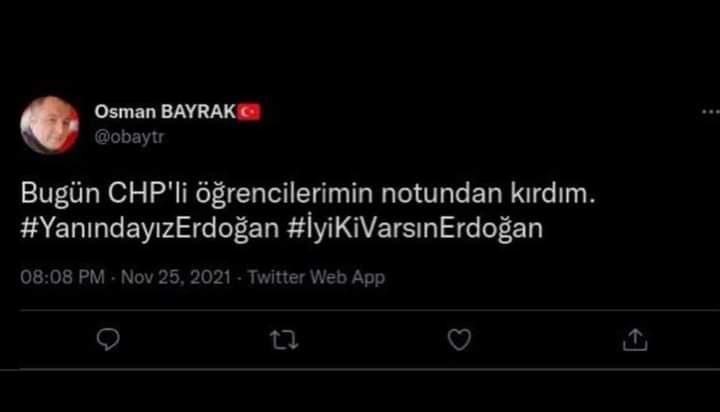720x412 pixels.
Task: Click the word kırdım in the tweet
Action: [549, 193]
